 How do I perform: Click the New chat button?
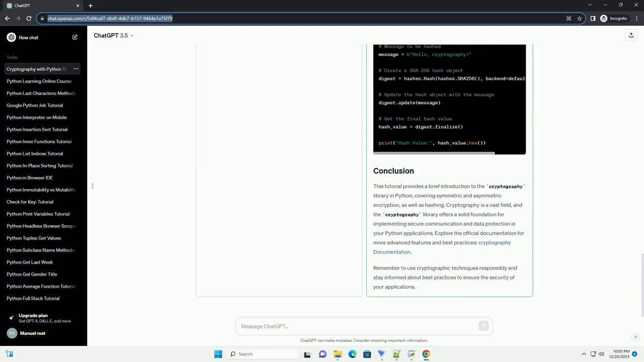pos(43,38)
